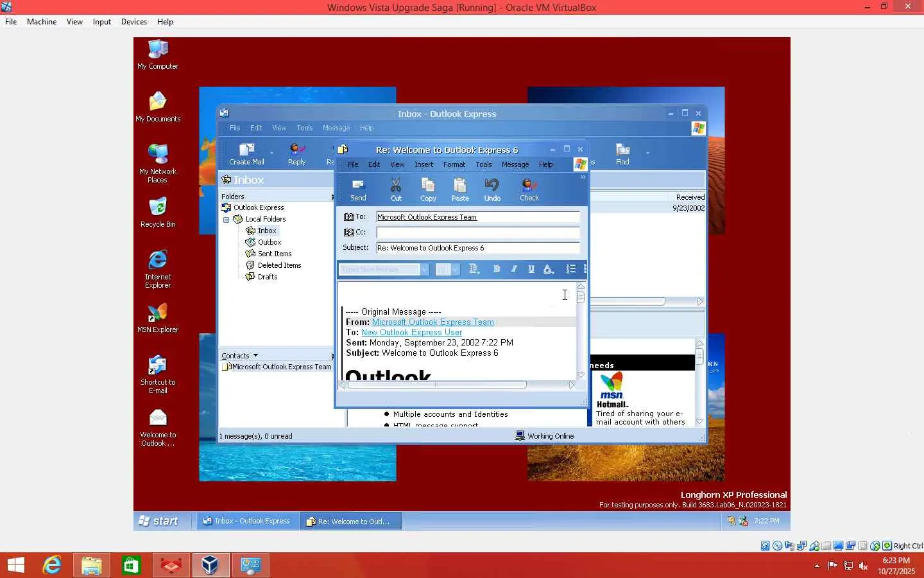Toggle bold formatting
924x578 pixels.
(497, 269)
